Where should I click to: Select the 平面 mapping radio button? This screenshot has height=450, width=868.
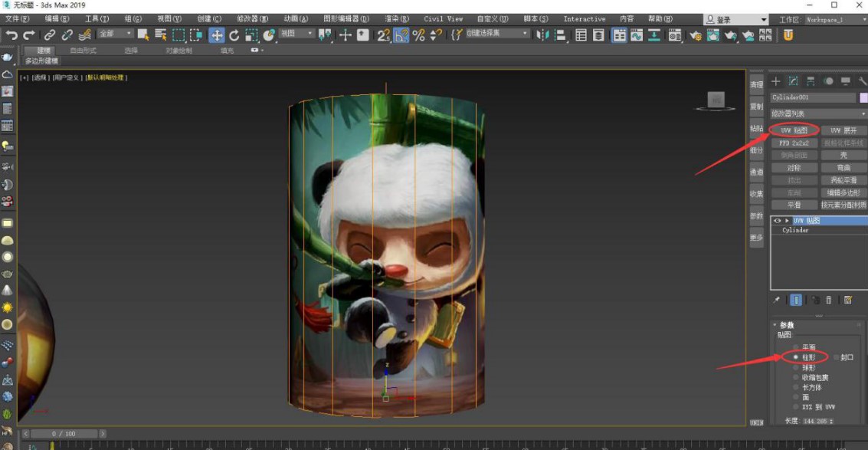795,347
